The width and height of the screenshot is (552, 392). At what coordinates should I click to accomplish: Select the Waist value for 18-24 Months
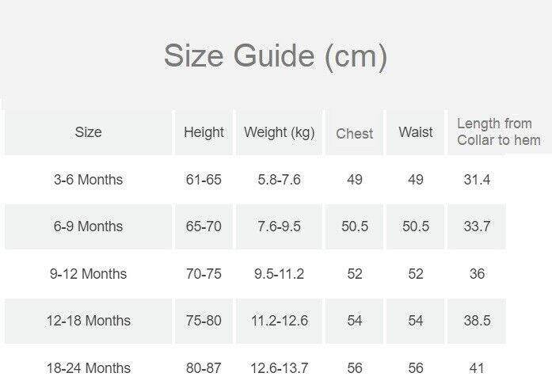click(416, 368)
